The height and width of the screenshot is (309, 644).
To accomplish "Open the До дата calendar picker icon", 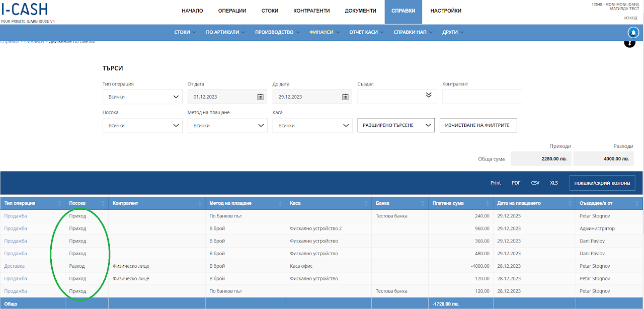I will (345, 97).
